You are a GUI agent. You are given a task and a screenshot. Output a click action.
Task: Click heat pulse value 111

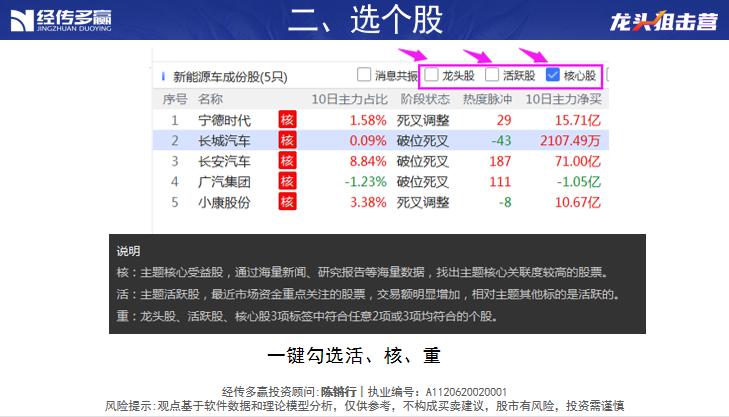point(500,182)
